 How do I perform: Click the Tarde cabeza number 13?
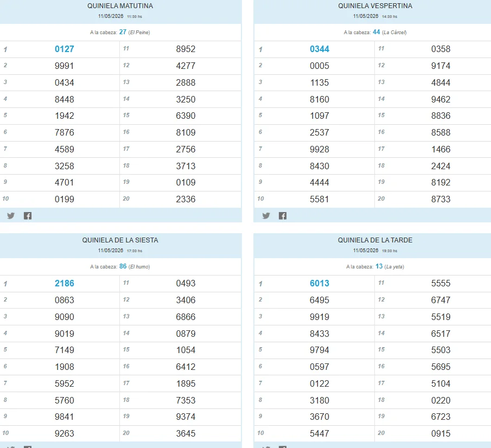pos(379,266)
